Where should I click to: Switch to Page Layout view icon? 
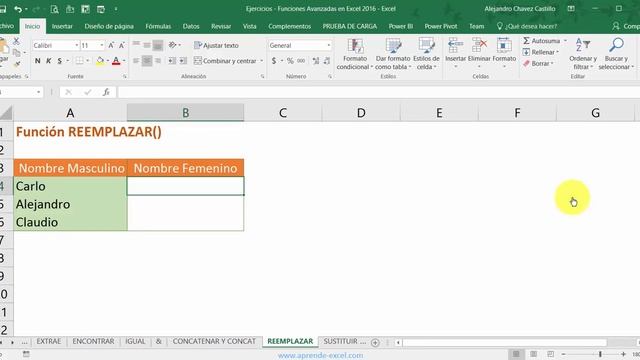(x=533, y=354)
